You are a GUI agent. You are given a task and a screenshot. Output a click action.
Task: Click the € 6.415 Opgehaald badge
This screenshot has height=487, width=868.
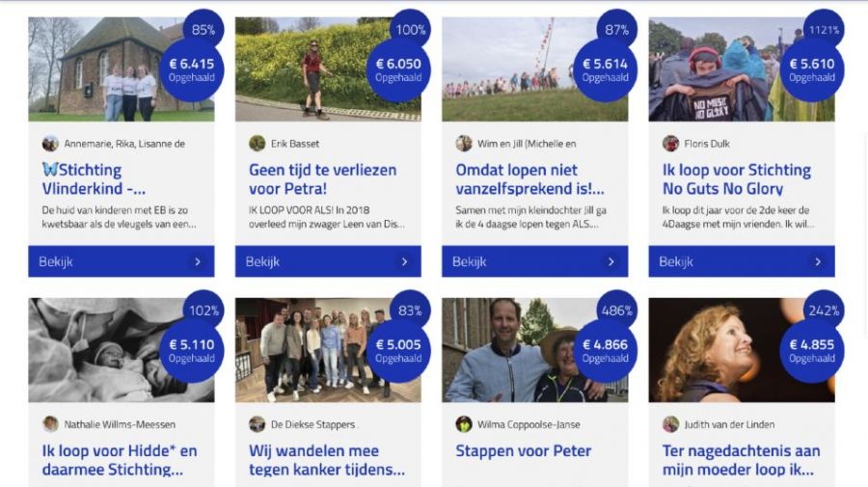pos(192,70)
